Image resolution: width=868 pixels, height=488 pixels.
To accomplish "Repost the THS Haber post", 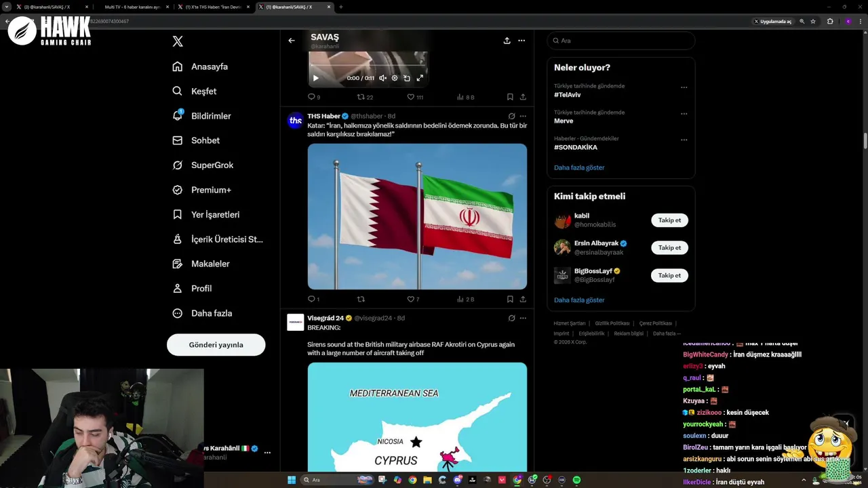I will (x=361, y=299).
